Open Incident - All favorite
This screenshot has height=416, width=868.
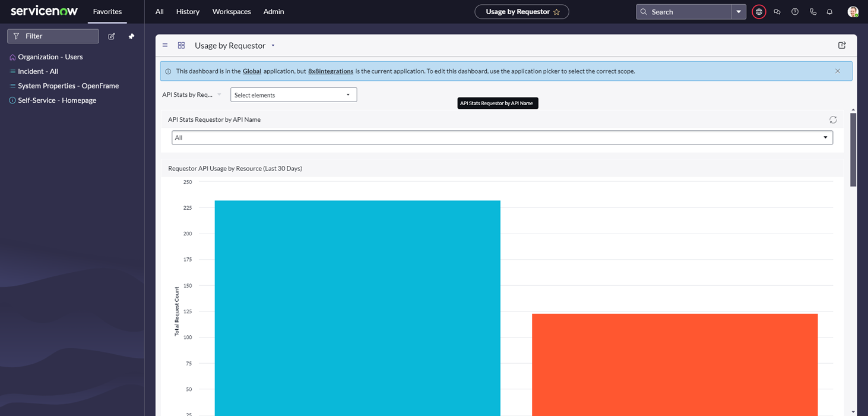point(38,71)
